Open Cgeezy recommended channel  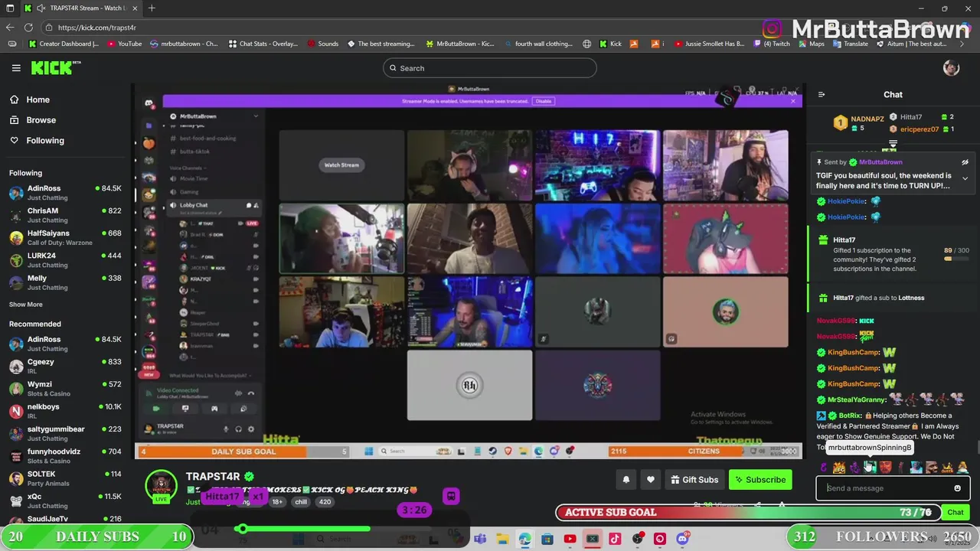65,366
